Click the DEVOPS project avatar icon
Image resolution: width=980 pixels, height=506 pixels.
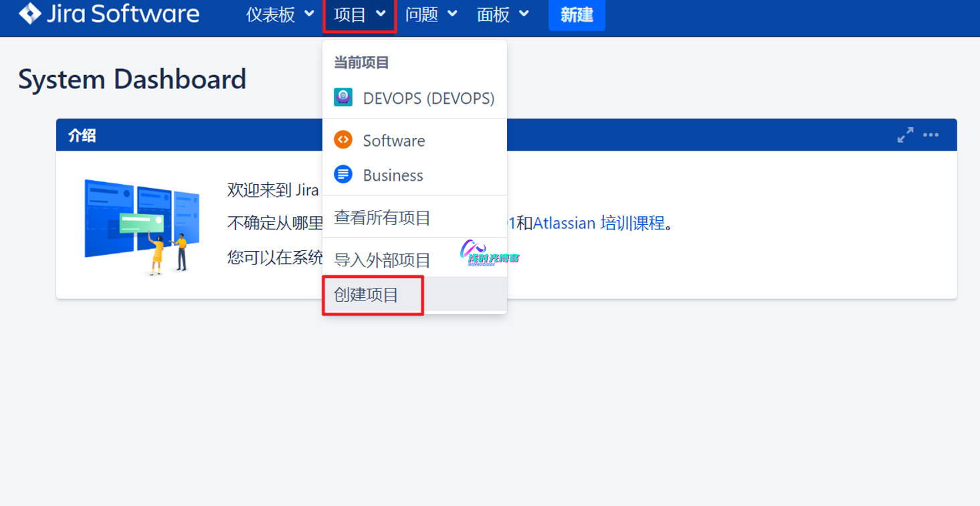(x=343, y=98)
